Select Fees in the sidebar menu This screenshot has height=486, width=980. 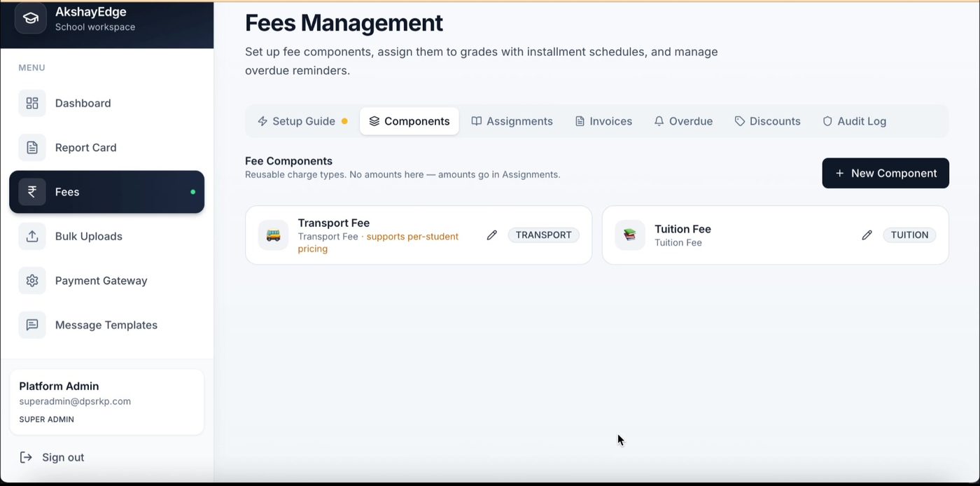pos(106,192)
